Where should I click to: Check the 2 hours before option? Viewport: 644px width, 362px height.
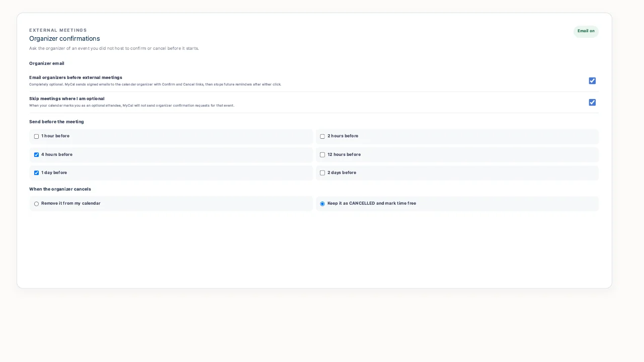point(323,136)
